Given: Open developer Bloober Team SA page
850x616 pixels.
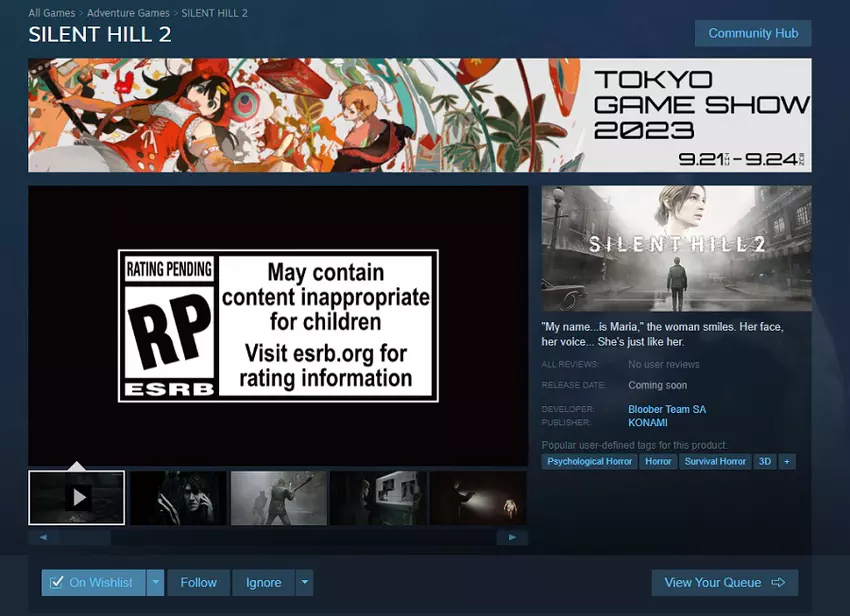Looking at the screenshot, I should 666,409.
